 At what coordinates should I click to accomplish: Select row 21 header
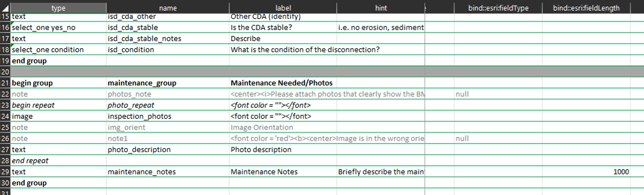coord(5,83)
